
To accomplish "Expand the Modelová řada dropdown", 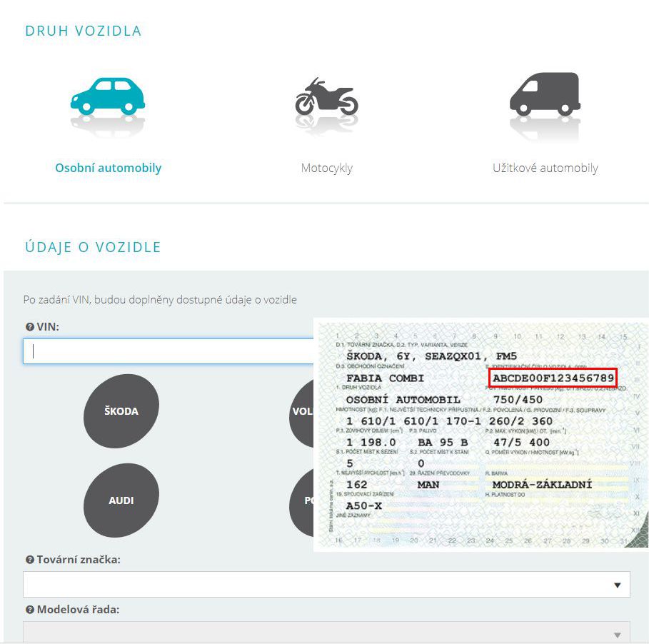I will [x=314, y=633].
